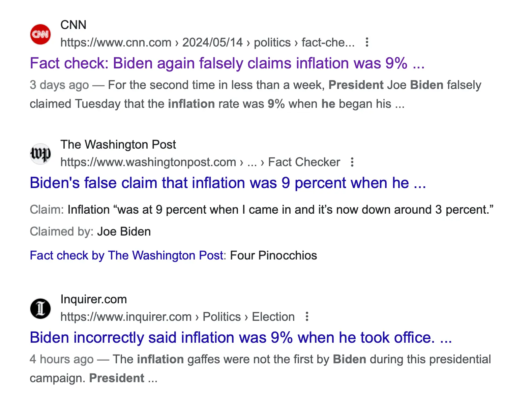Click the 4 hours ago timestamp

pos(61,359)
